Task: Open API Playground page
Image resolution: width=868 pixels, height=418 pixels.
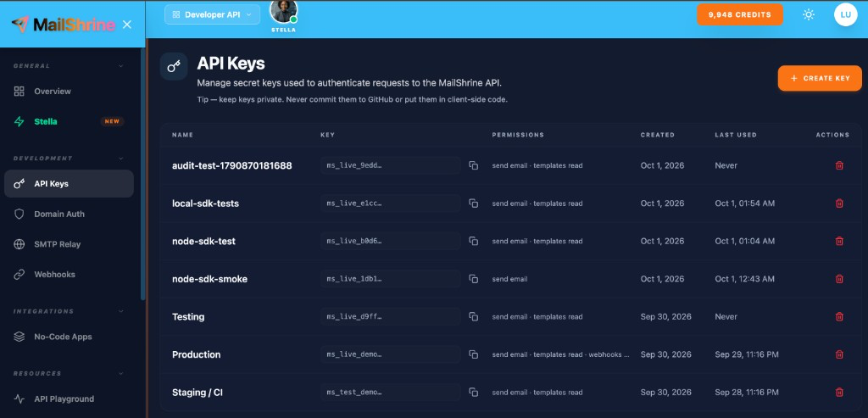Action: [x=69, y=398]
